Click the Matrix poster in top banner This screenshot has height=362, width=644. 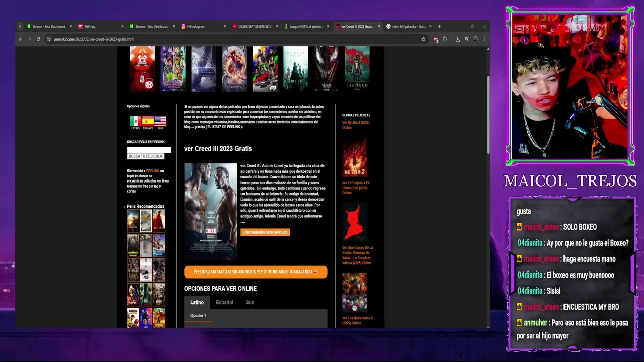(296, 68)
